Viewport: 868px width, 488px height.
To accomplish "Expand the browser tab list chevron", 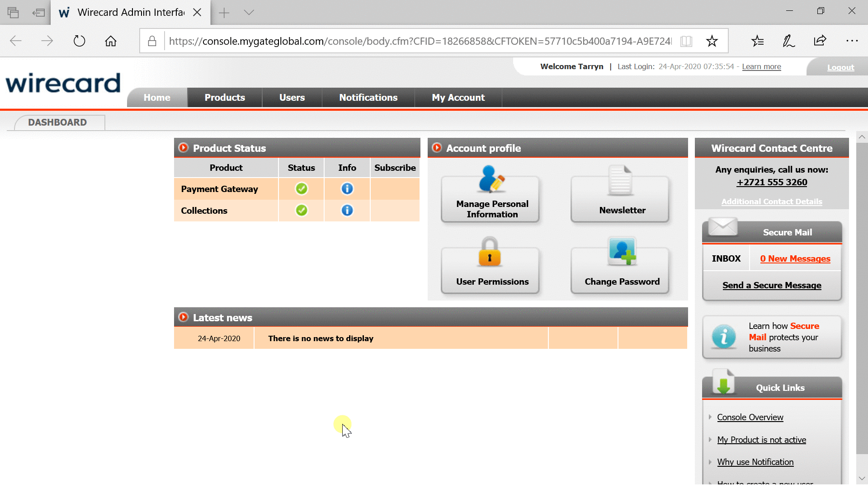I will pyautogui.click(x=249, y=13).
